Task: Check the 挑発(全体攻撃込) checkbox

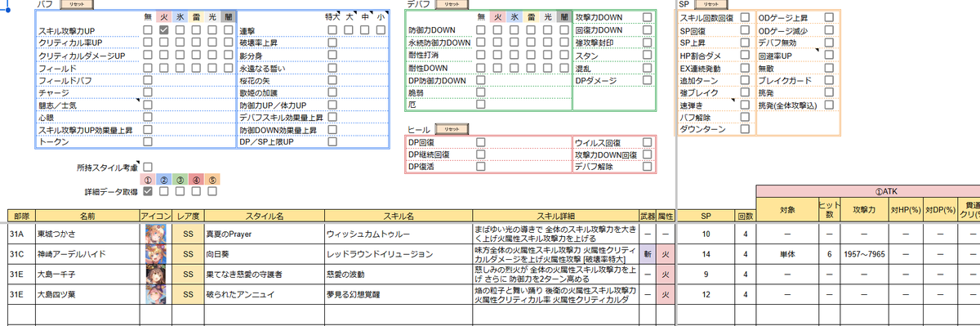Action: point(829,105)
